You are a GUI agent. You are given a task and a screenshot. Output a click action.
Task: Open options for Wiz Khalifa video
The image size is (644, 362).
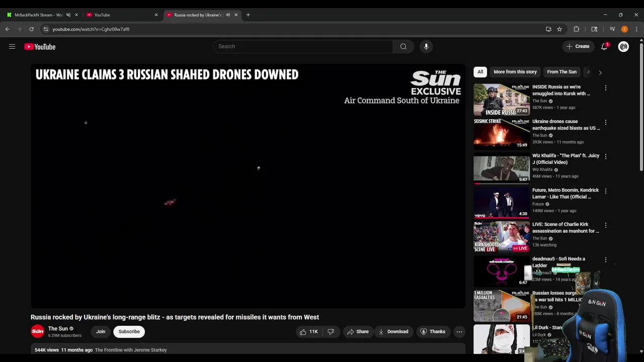pos(606,156)
